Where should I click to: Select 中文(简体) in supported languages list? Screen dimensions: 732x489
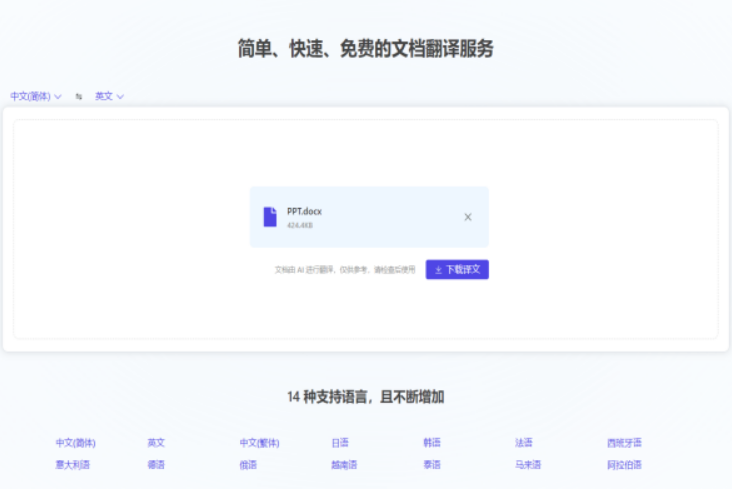[x=76, y=442]
